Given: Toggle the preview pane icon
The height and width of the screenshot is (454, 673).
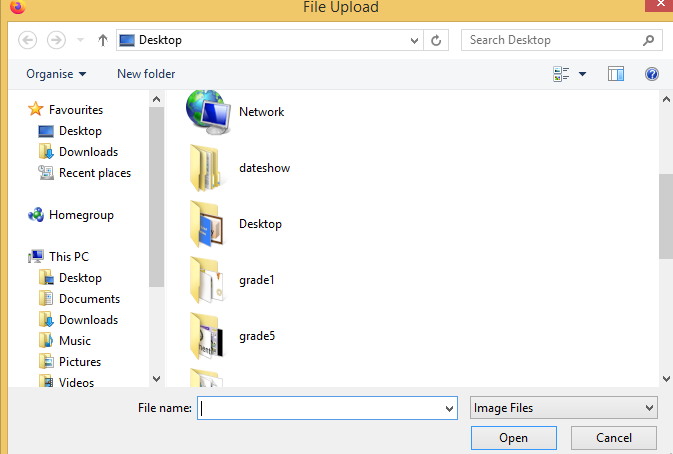Looking at the screenshot, I should click(616, 74).
